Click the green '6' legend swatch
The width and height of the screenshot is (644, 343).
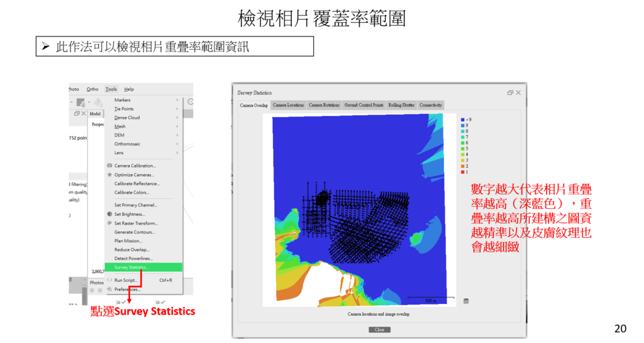(462, 143)
